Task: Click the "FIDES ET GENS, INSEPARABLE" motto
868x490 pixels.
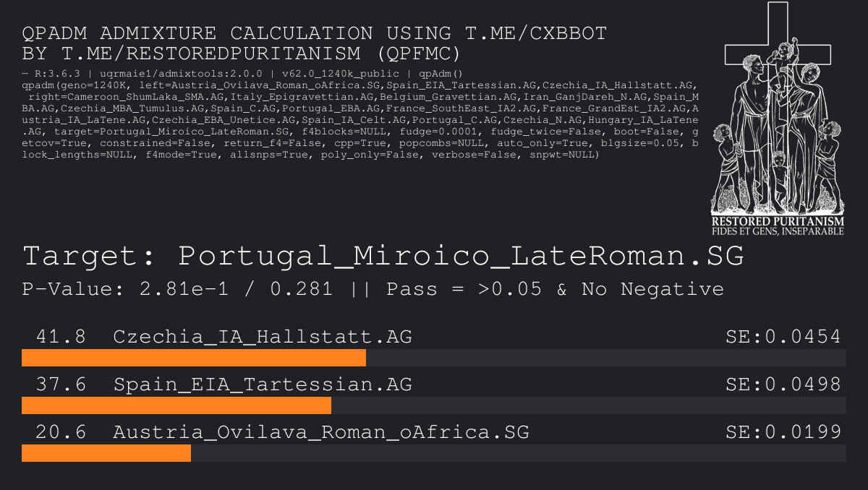Action: (778, 231)
